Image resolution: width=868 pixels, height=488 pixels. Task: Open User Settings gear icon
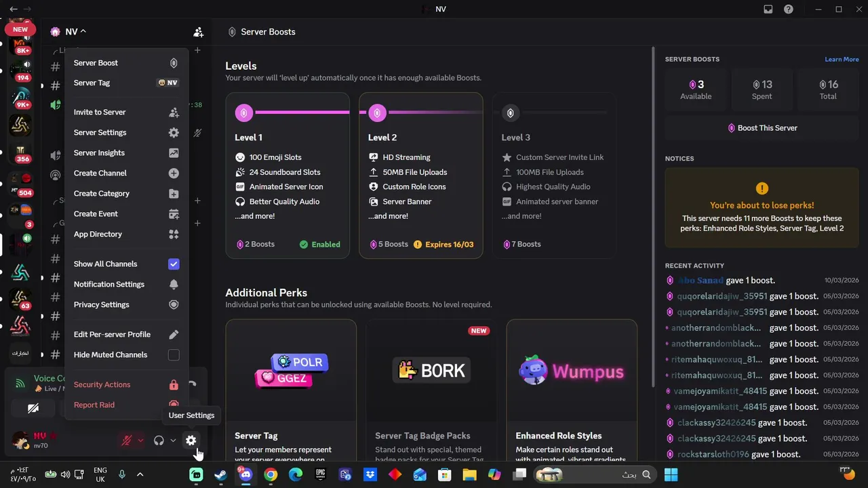[x=191, y=441]
